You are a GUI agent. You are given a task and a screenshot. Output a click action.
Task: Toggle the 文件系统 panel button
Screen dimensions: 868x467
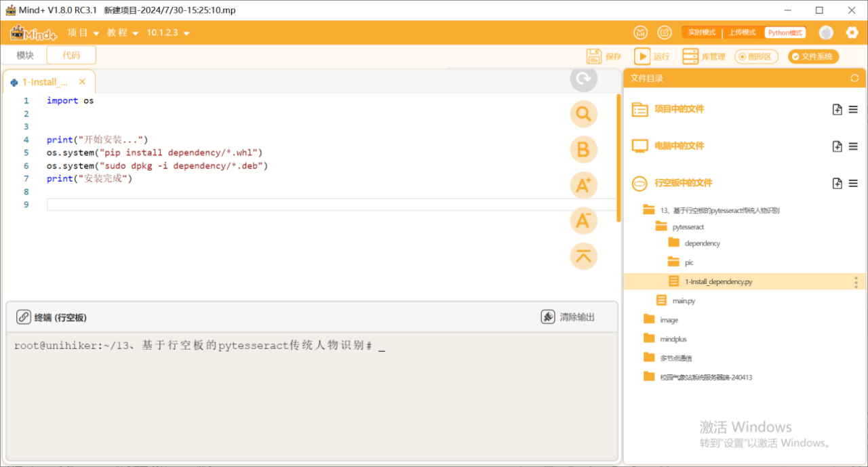[x=814, y=57]
